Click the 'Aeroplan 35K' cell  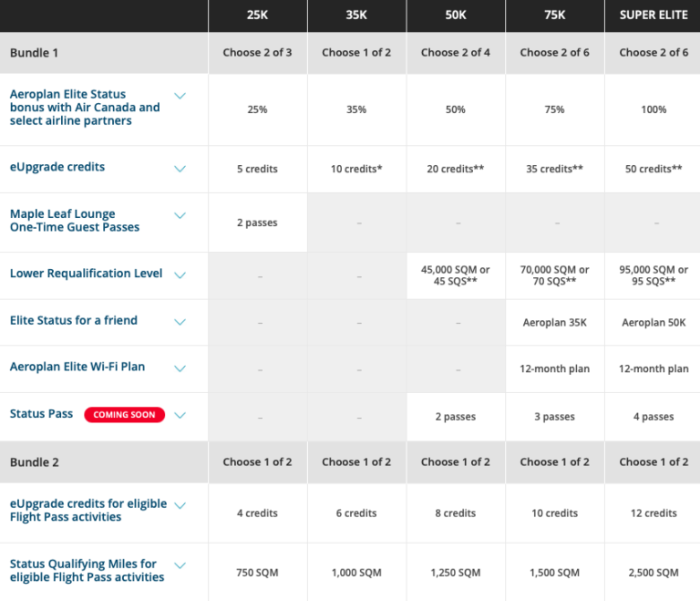pyautogui.click(x=554, y=323)
